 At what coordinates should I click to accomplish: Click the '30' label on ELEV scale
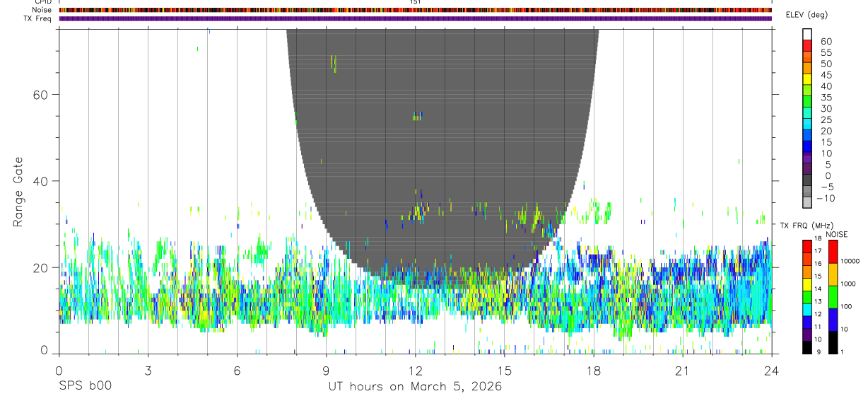pyautogui.click(x=826, y=109)
